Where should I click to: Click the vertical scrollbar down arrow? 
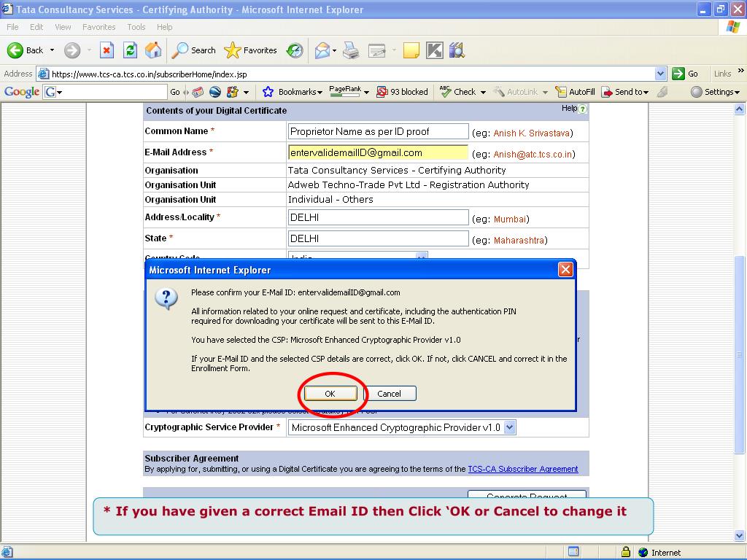(739, 536)
